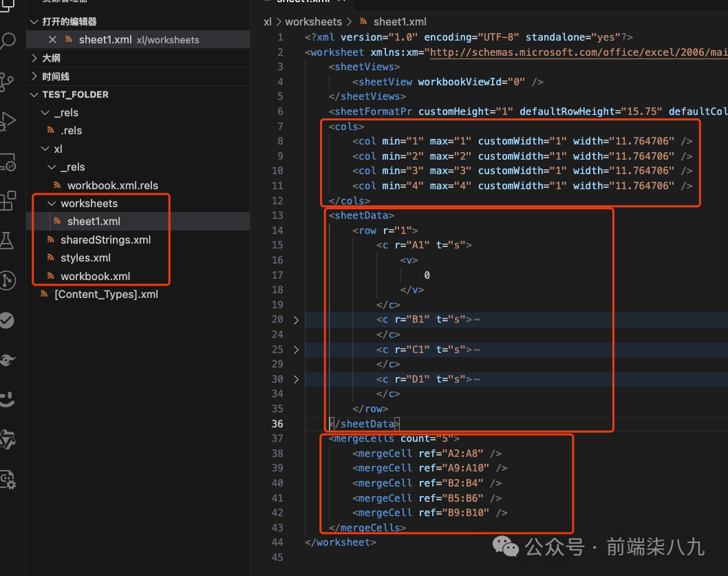Unfold the B1 cell block at line 20

(296, 320)
